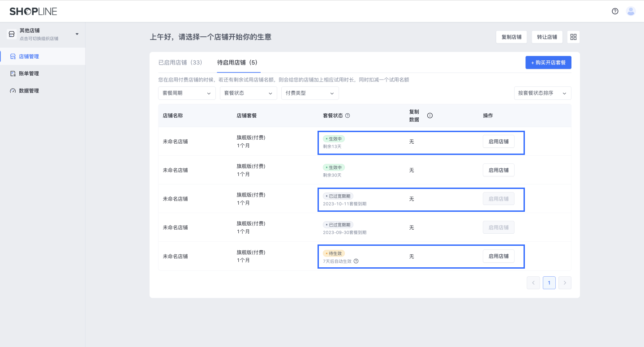Screen dimensions: 644x347
Task: Open the user avatar profile menu
Action: click(x=631, y=11)
